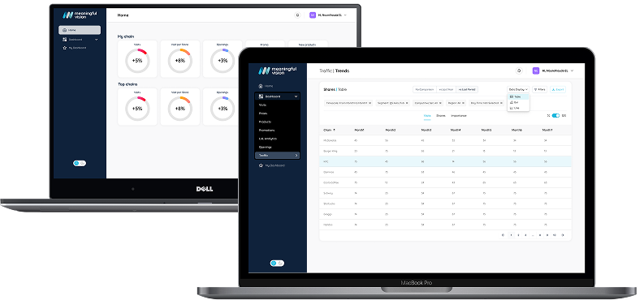Remove the Segment filter chip with its x
The image size is (644, 300).
coord(407,103)
